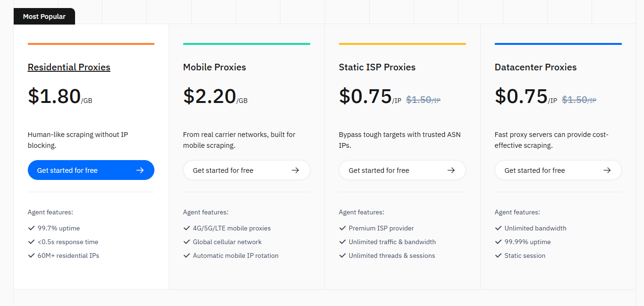Click the orange accent bar above Residential Proxies

(x=91, y=43)
